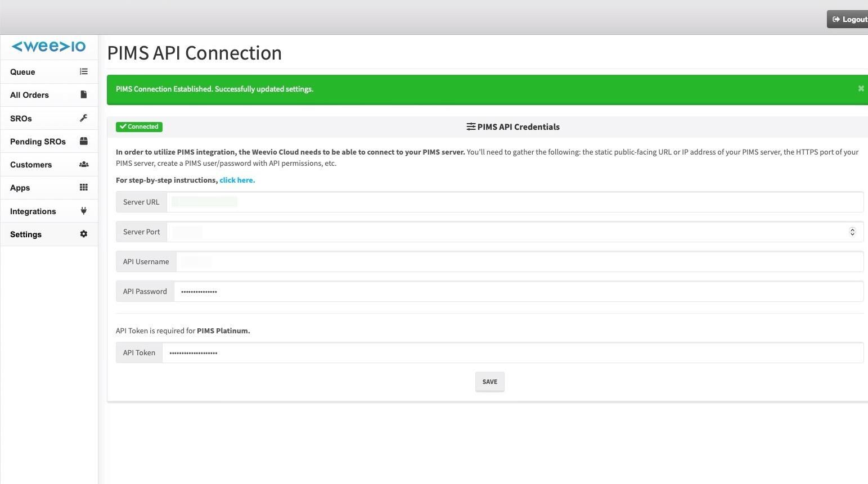Navigate to Customers page

click(49, 165)
